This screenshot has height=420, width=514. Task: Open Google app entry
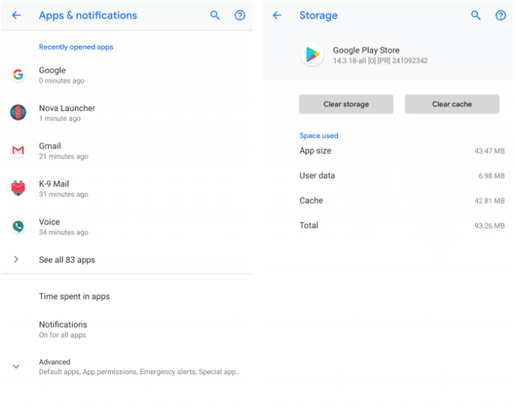(x=127, y=75)
